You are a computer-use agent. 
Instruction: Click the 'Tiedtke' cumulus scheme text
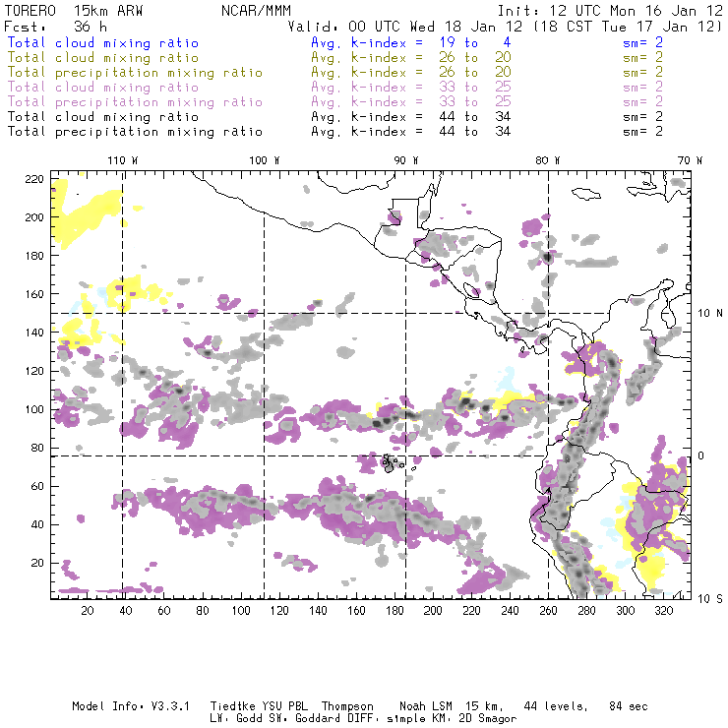[233, 706]
